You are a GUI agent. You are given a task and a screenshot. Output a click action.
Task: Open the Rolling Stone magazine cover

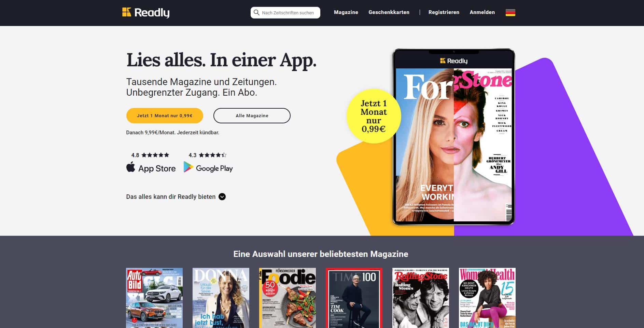tap(421, 298)
